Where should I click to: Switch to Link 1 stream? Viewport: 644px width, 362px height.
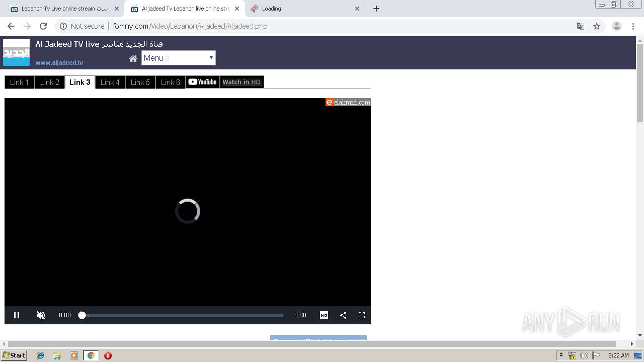pos(19,82)
